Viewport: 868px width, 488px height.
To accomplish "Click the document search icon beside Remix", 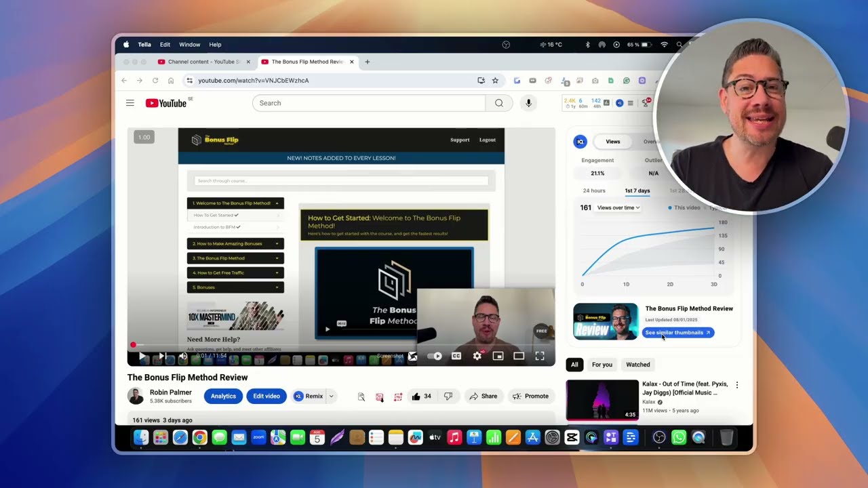I will [361, 396].
